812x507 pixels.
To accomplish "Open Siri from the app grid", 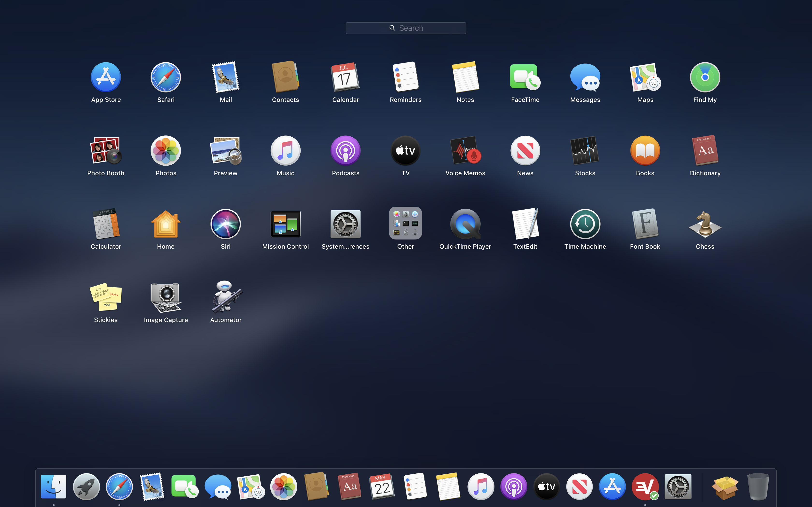I will [225, 224].
